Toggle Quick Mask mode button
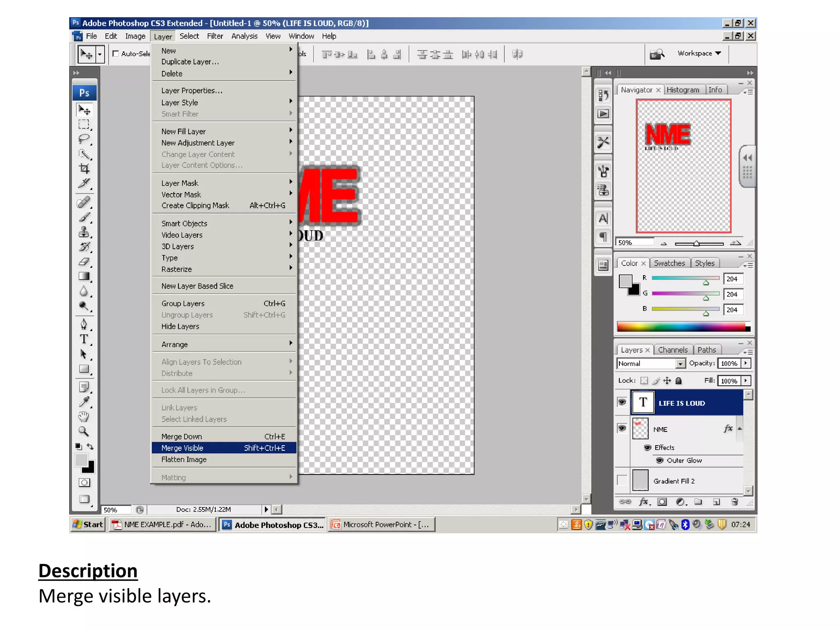The width and height of the screenshot is (840, 630). point(84,482)
